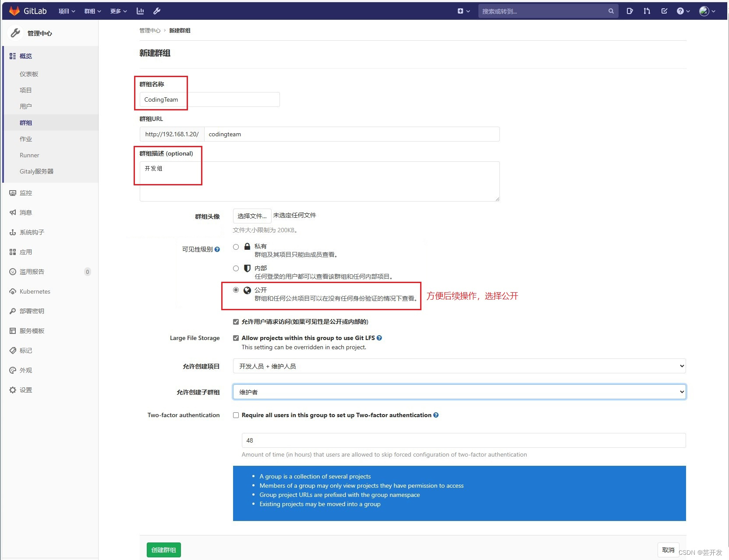This screenshot has width=729, height=560.
Task: Click the Messages megaphone icon
Action: [x=13, y=213]
